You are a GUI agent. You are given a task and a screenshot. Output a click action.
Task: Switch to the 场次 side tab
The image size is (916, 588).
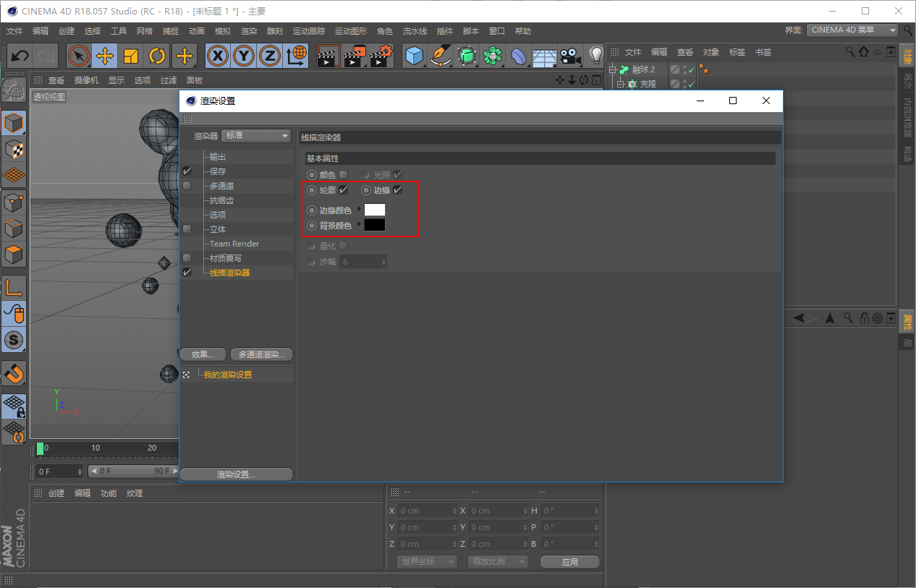908,81
